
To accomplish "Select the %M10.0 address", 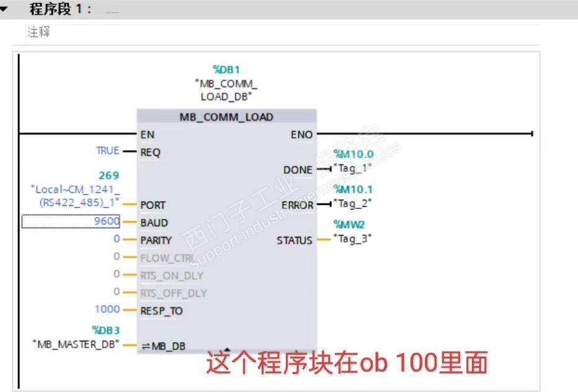I will 353,154.
